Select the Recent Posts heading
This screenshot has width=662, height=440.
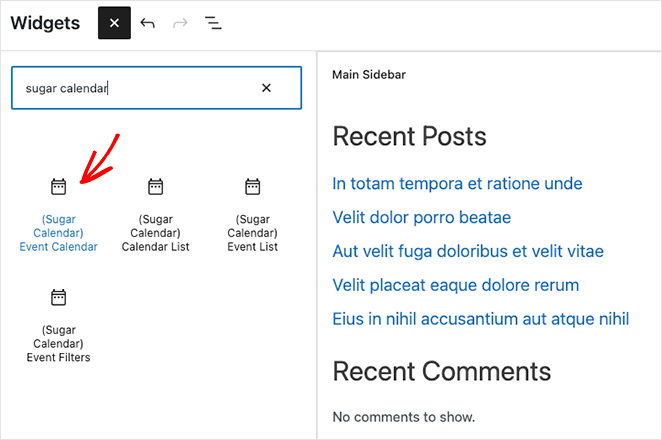pyautogui.click(x=410, y=136)
